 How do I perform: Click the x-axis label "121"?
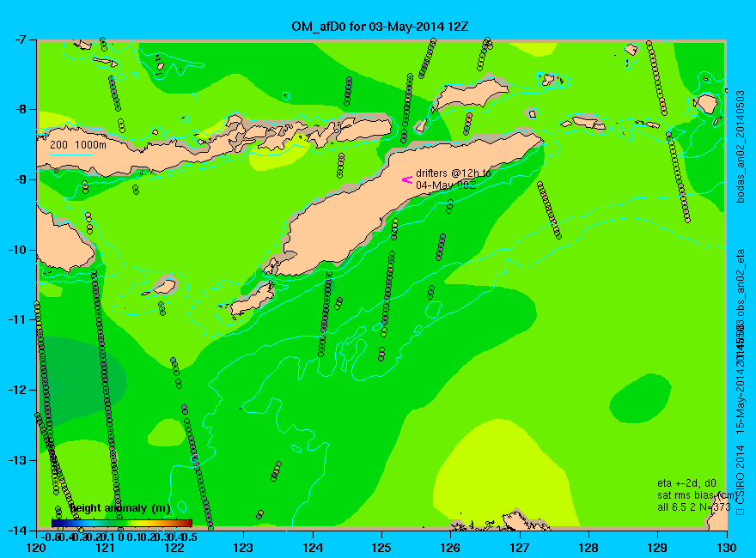tap(106, 549)
